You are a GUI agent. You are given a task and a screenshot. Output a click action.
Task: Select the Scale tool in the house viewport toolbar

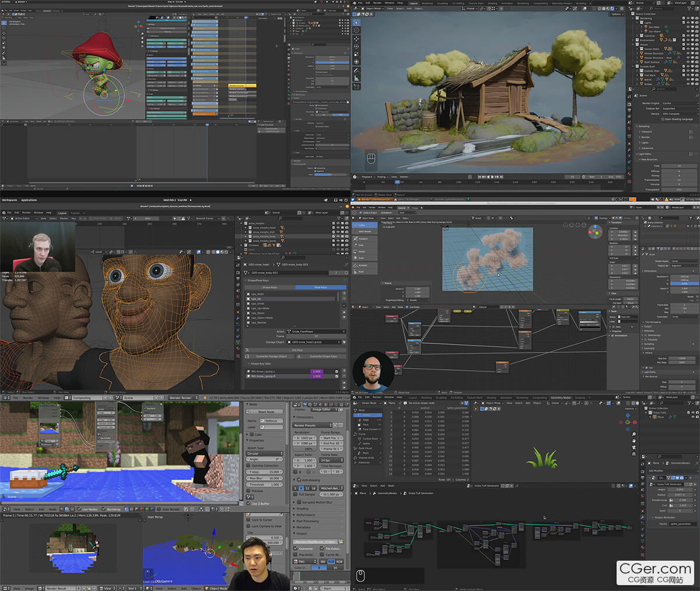pos(356,54)
